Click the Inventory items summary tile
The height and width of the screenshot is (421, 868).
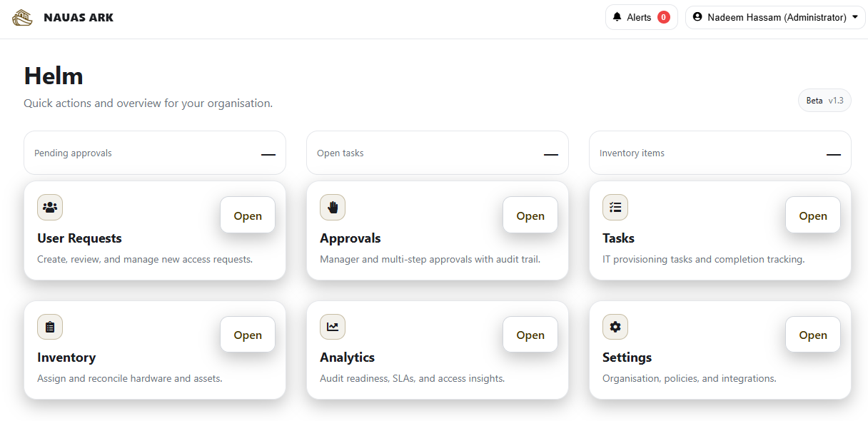click(720, 153)
